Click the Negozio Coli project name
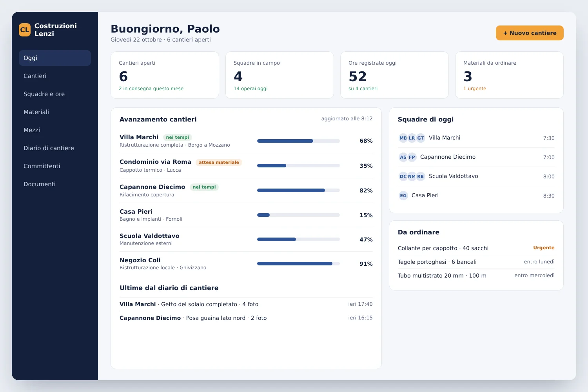Image resolution: width=588 pixels, height=392 pixels. [140, 260]
